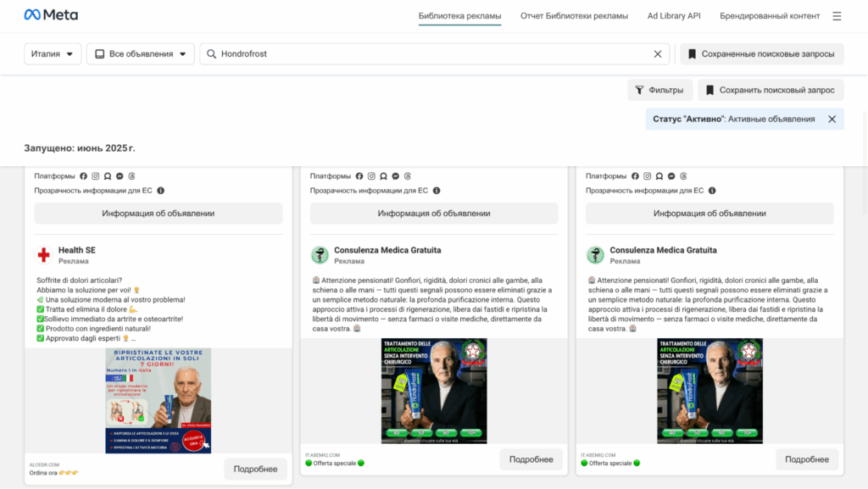Open Информация об объявлении for Health SE ad

point(159,213)
